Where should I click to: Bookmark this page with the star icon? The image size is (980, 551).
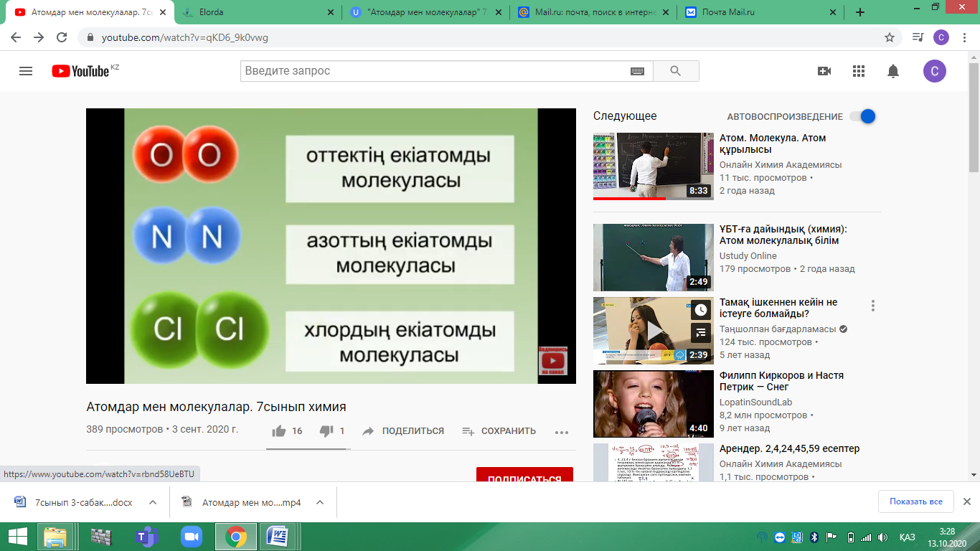point(890,37)
